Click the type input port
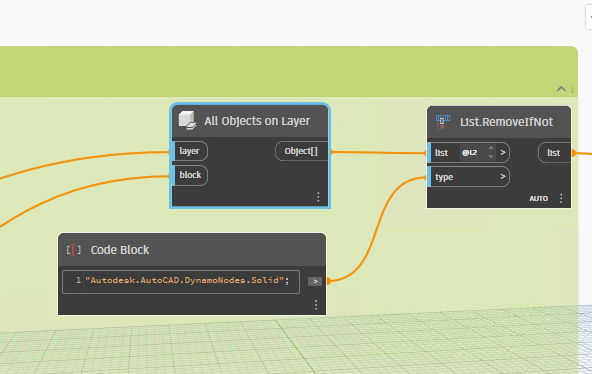Image resolution: width=592 pixels, height=374 pixels. coord(469,177)
